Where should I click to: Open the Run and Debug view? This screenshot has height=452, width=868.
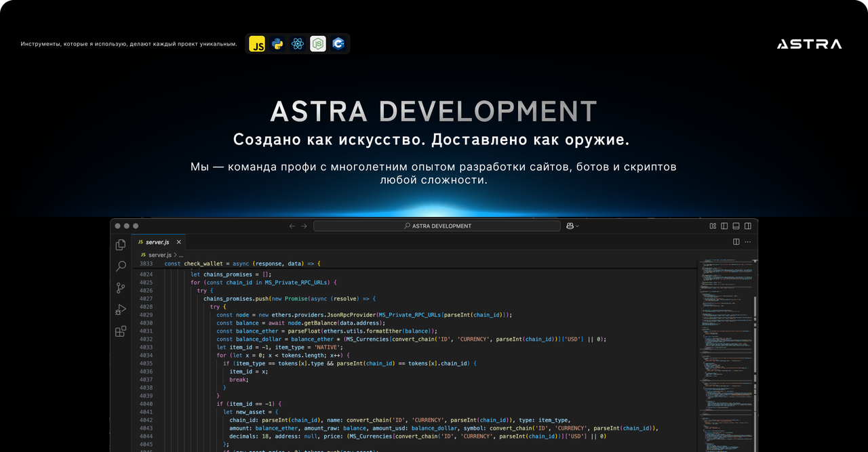pyautogui.click(x=121, y=310)
